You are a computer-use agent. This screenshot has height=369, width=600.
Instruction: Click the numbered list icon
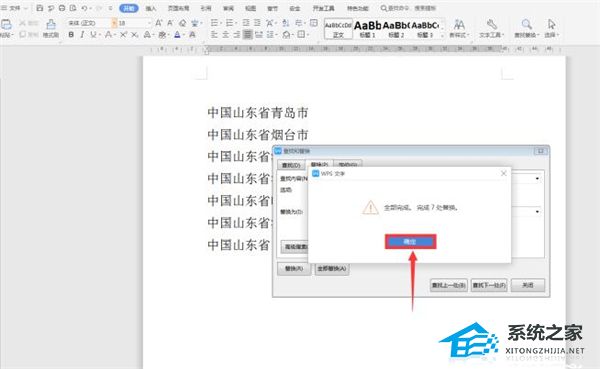click(x=229, y=23)
